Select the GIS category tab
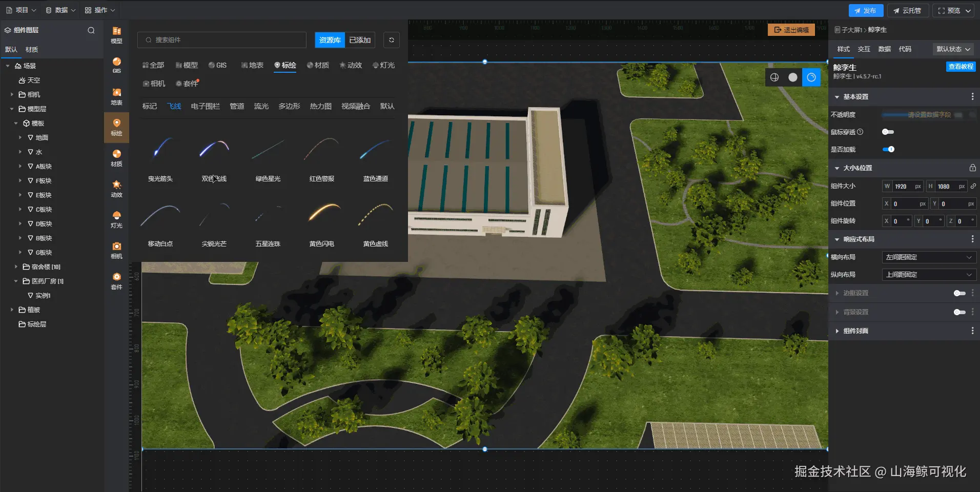The height and width of the screenshot is (492, 980). point(217,65)
